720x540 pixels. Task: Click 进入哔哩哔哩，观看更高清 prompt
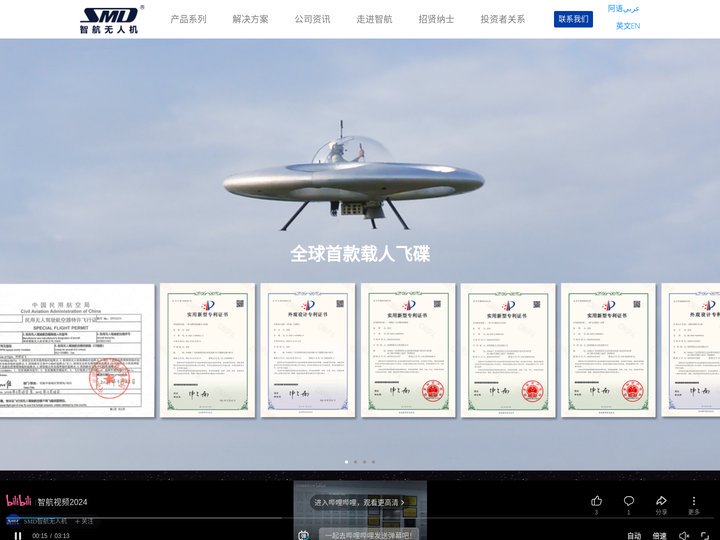click(x=360, y=502)
